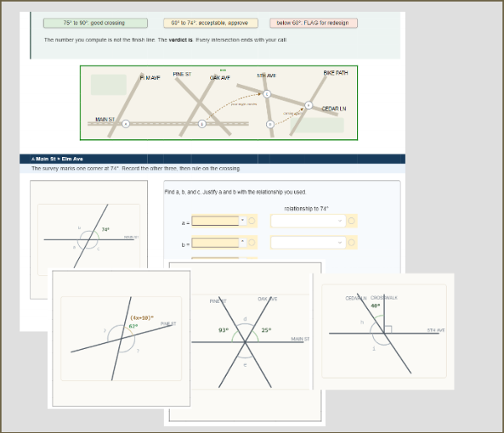Click status circle beside the a = input
Screen dimensions: 504x433
pos(252,221)
